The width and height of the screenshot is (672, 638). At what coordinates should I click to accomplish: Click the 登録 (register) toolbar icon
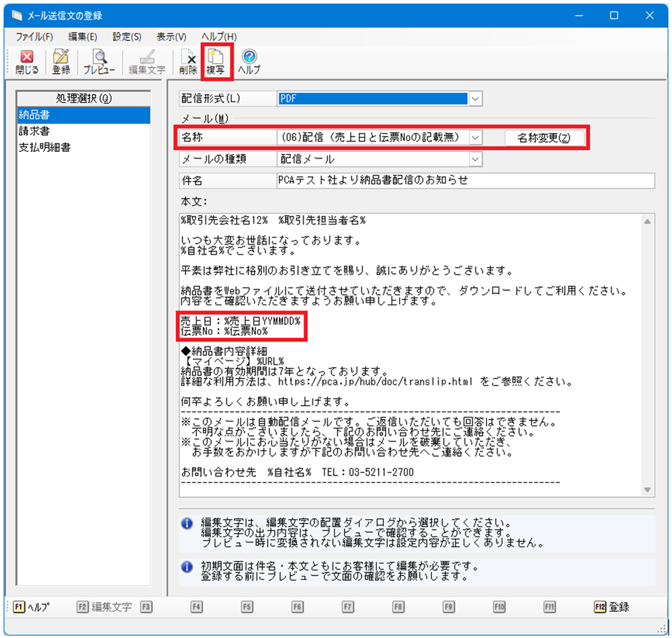[61, 62]
